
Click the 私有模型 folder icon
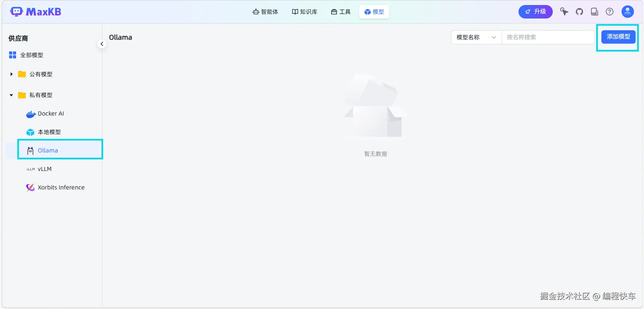(x=22, y=95)
